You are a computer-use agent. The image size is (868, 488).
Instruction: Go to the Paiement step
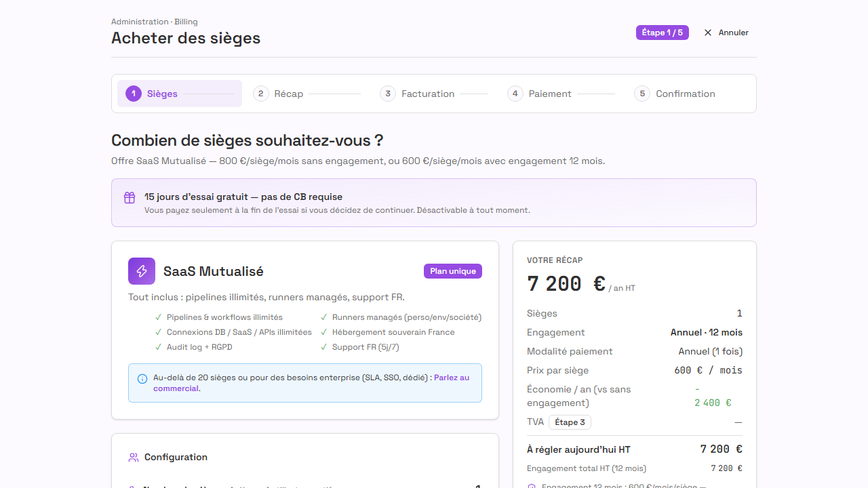click(x=561, y=94)
